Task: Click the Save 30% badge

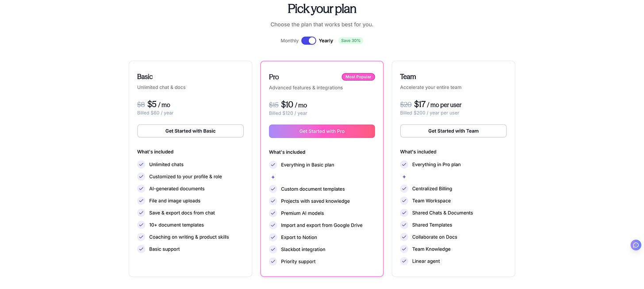Action: [351, 41]
